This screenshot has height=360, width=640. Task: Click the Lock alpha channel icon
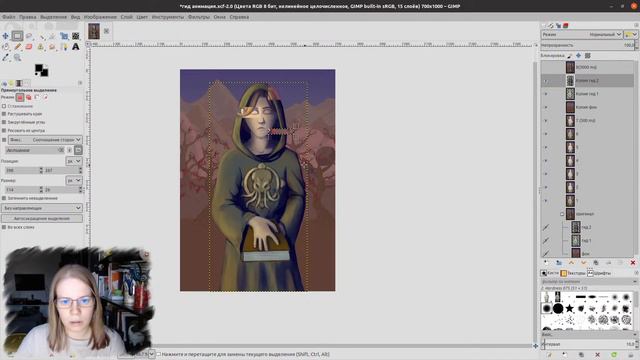[x=587, y=56]
